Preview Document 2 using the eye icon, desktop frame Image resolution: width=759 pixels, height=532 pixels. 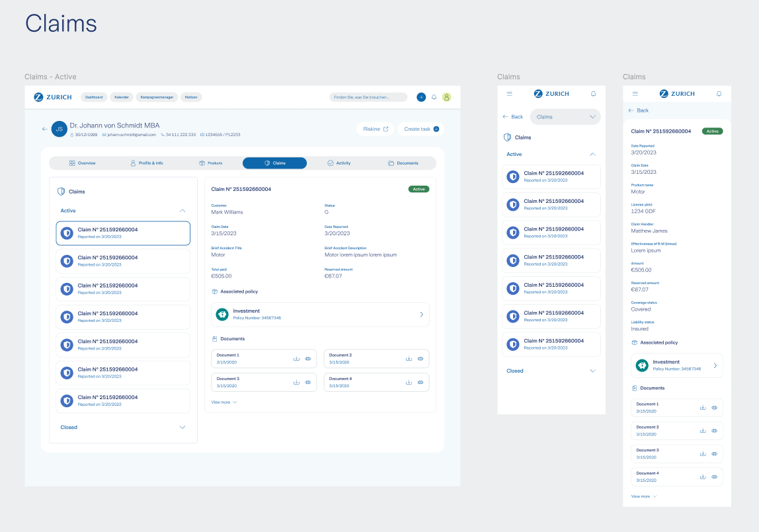click(420, 359)
